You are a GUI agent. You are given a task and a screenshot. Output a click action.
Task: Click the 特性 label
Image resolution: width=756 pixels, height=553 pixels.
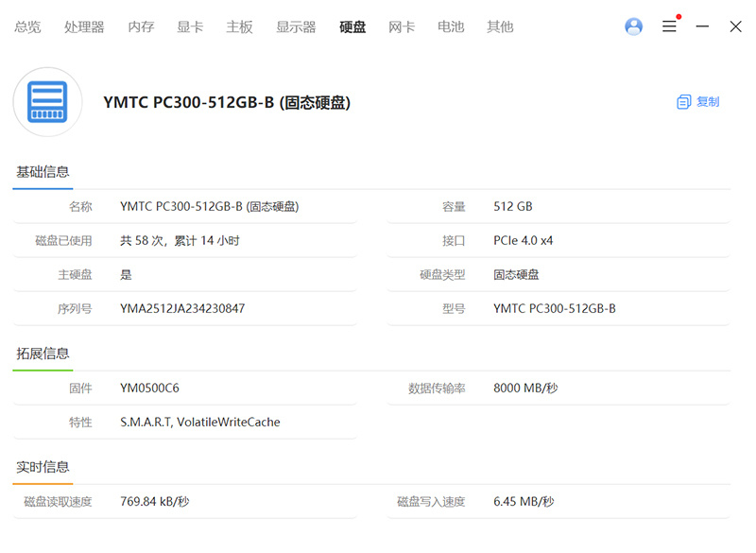[80, 423]
